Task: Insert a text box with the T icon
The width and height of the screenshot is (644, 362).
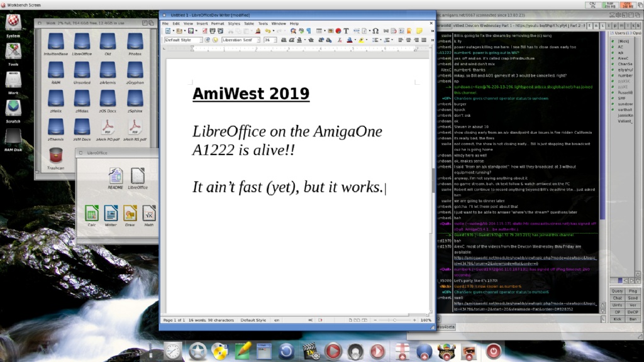Action: pyautogui.click(x=347, y=31)
